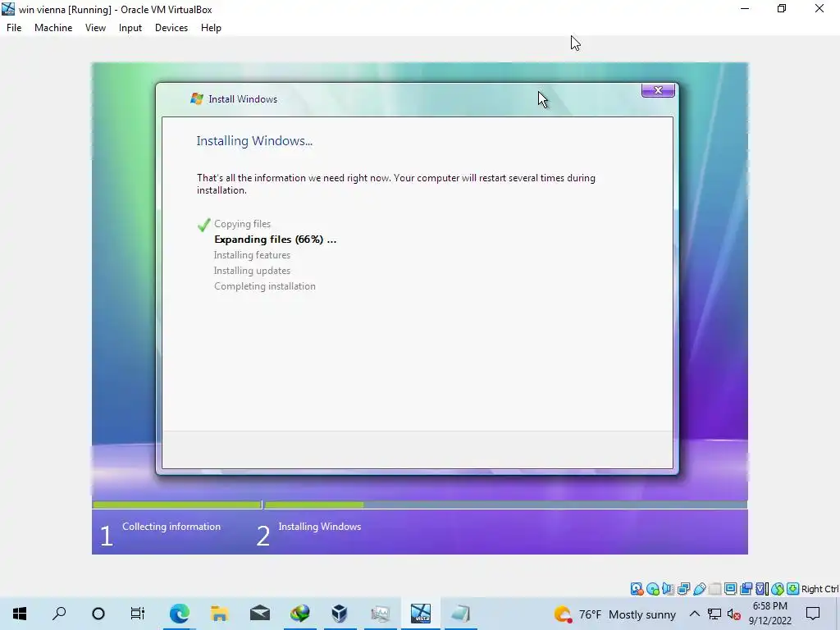Click the mouse integration status icon
Screen dimensions: 840x630
coord(778,589)
